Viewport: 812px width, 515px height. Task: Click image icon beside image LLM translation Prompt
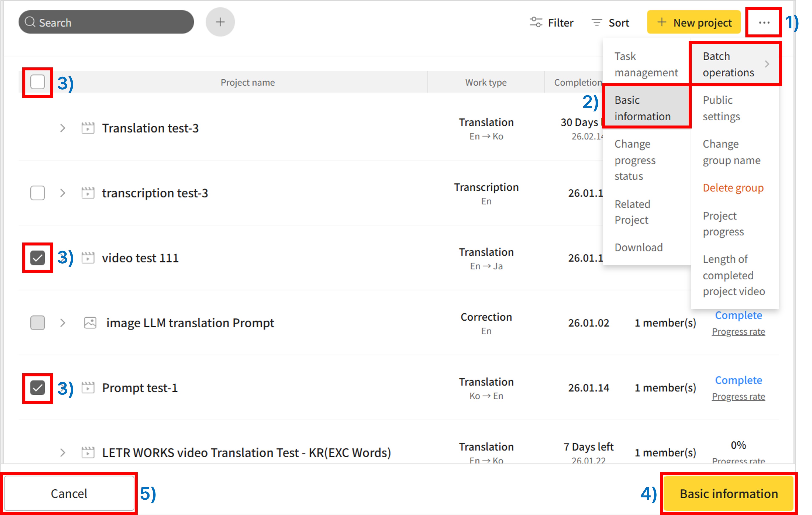90,323
